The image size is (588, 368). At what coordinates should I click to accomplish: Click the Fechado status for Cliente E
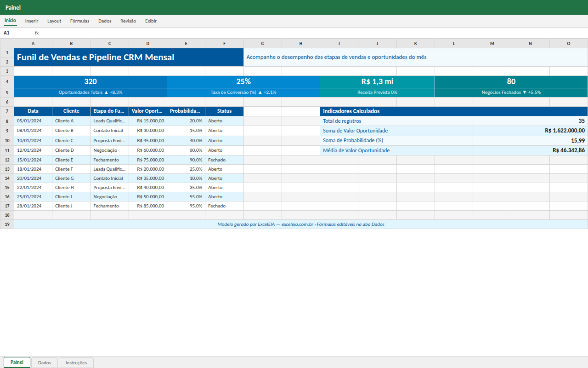click(224, 160)
